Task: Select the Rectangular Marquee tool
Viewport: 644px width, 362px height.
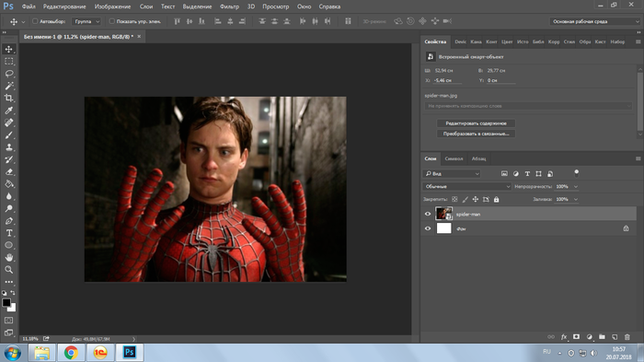Action: 8,62
